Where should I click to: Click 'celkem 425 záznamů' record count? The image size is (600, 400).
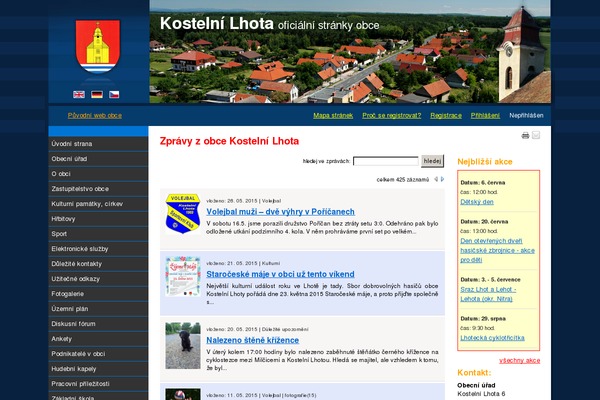pyautogui.click(x=403, y=180)
